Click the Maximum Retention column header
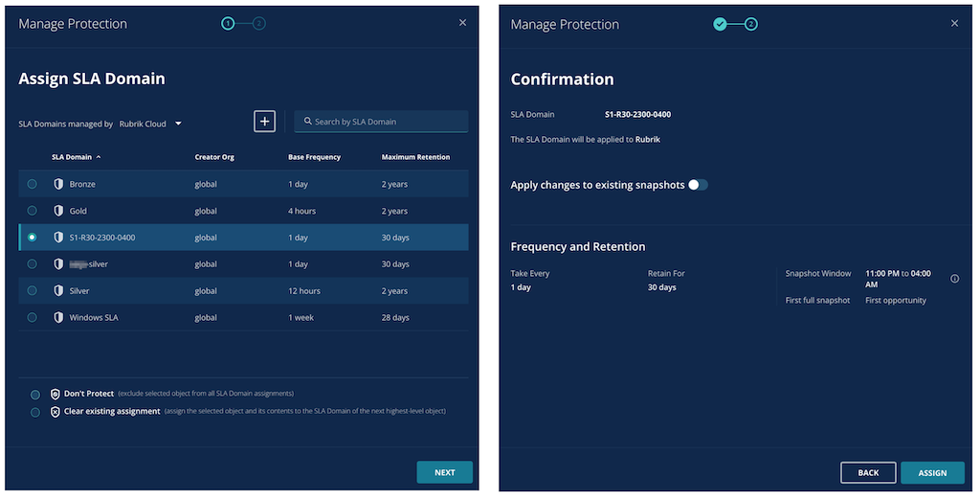This screenshot has width=980, height=500. (x=415, y=157)
